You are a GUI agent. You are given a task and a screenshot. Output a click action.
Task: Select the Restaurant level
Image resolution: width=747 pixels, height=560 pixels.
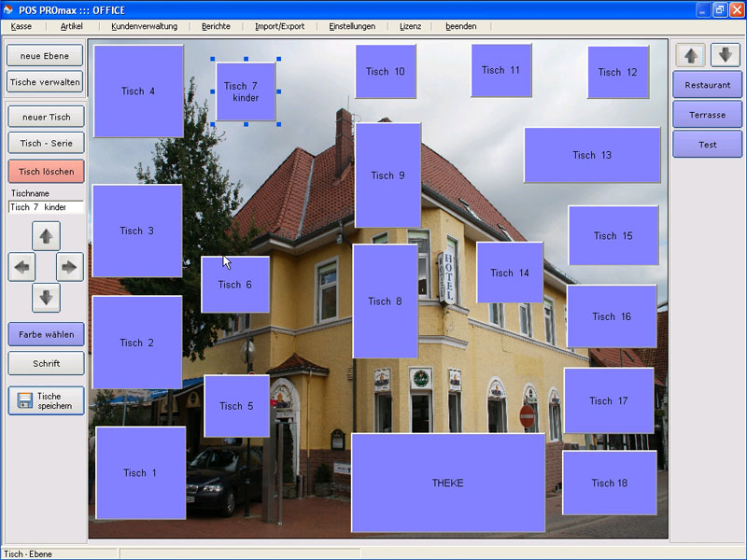pos(707,85)
